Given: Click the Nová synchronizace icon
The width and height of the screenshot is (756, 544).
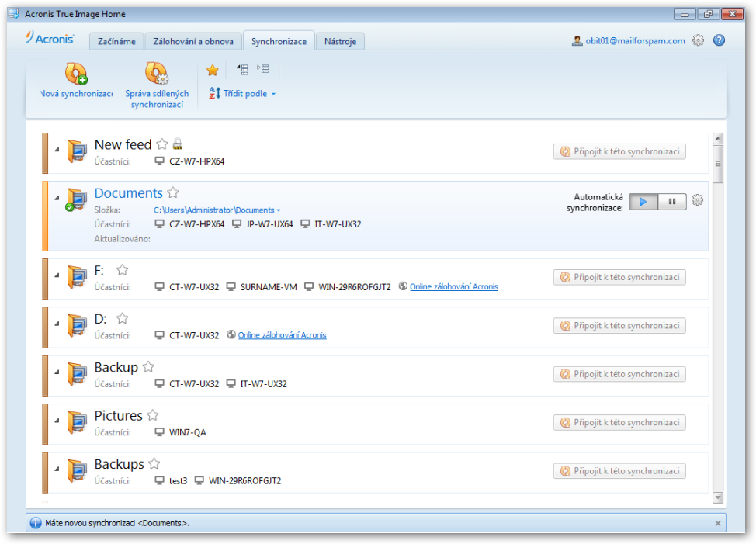Looking at the screenshot, I should (76, 73).
